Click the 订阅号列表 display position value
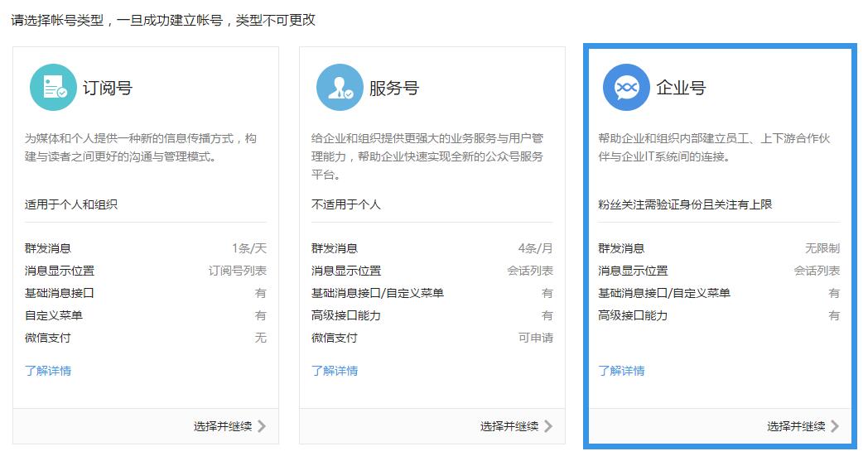Screen dimensions: 868x456 tap(238, 271)
